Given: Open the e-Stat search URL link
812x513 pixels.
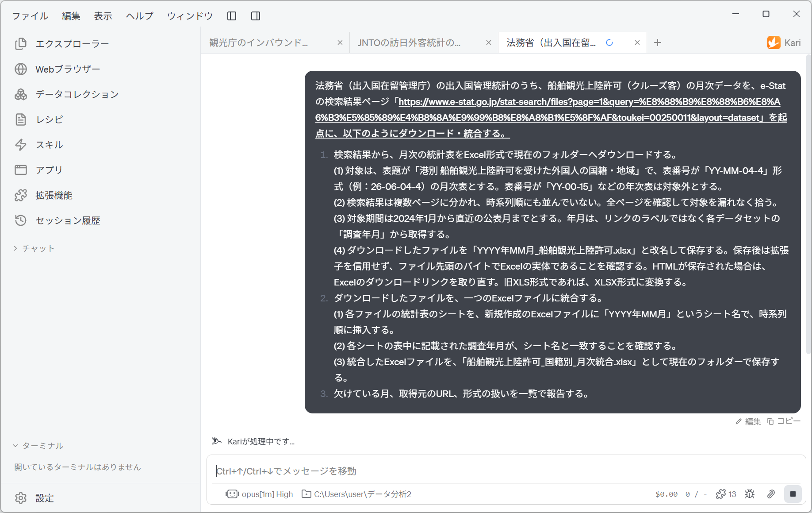Looking at the screenshot, I should click(551, 117).
